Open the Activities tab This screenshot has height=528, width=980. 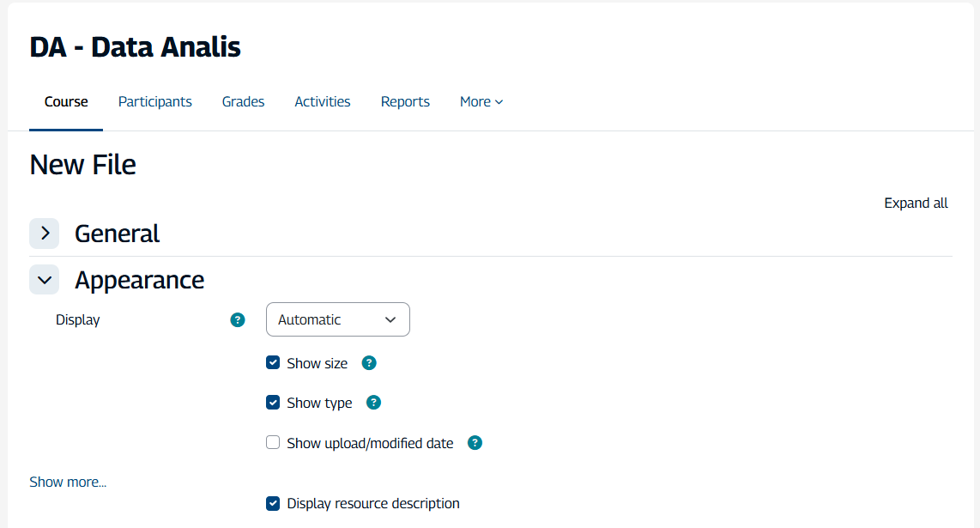coord(323,101)
